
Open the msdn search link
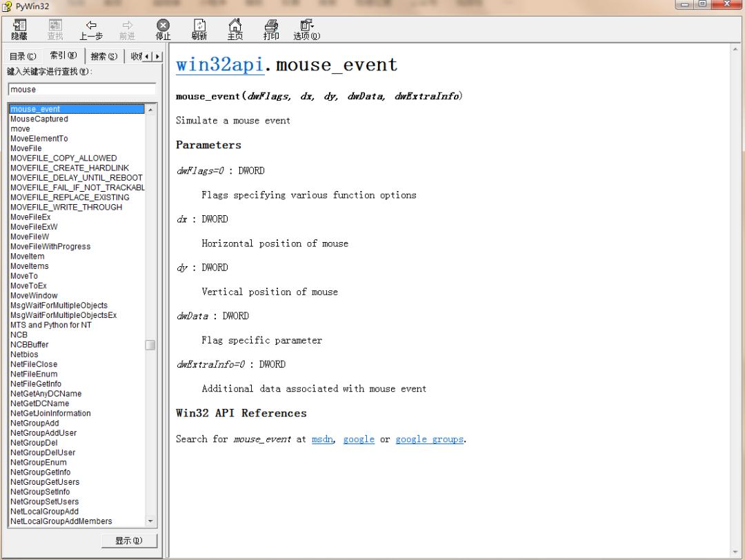point(322,439)
